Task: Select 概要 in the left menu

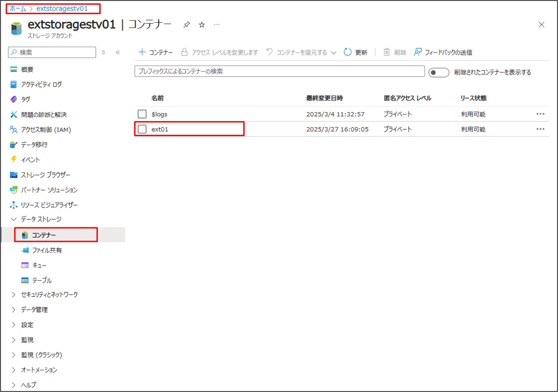Action: 27,70
